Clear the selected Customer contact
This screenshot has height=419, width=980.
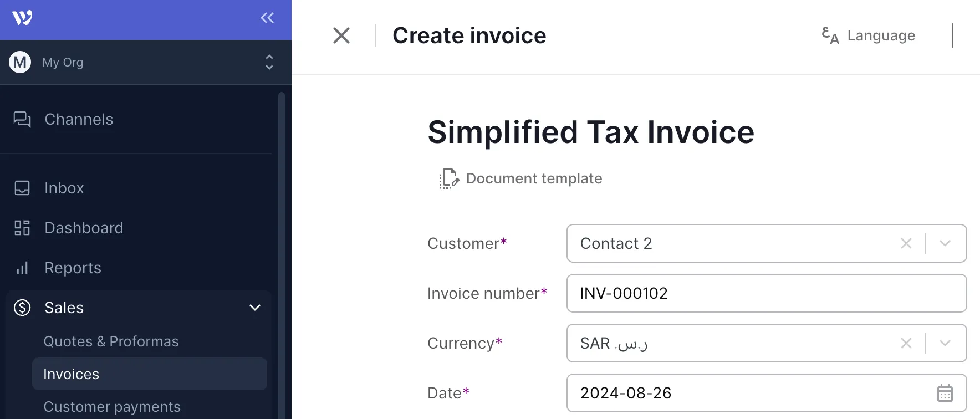pos(906,243)
